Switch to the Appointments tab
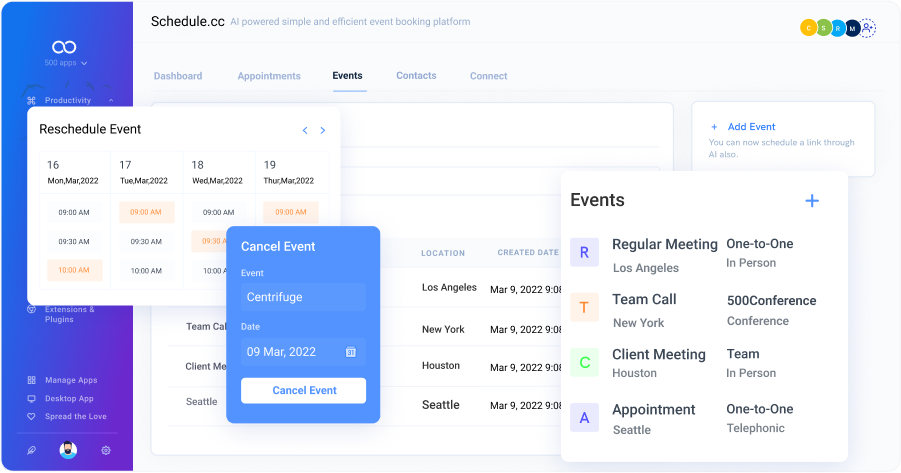Screen dimensions: 901x473 tap(269, 76)
